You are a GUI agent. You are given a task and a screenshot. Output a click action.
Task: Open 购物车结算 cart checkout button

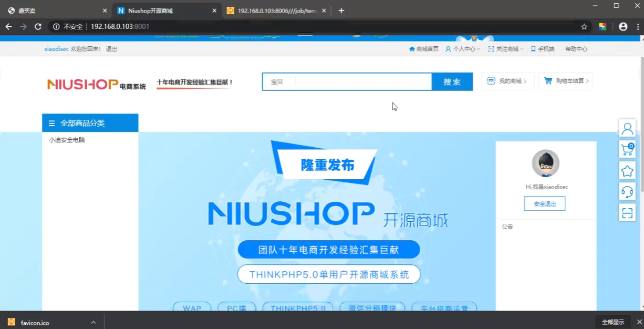566,81
